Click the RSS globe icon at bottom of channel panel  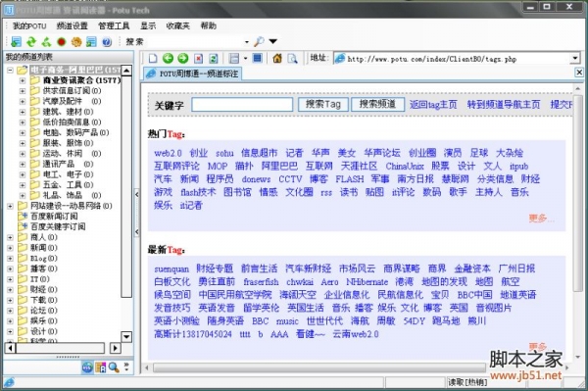pyautogui.click(x=87, y=367)
